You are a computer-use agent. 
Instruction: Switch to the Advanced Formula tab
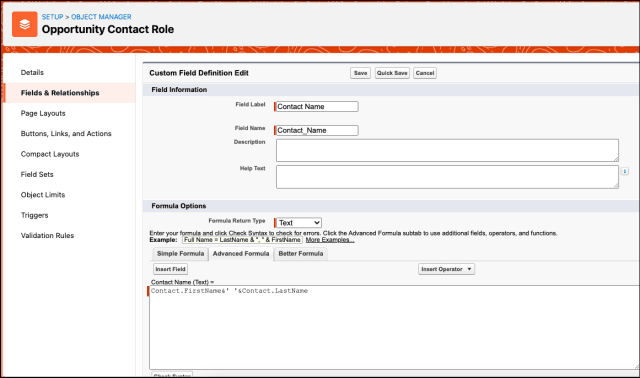pos(241,253)
